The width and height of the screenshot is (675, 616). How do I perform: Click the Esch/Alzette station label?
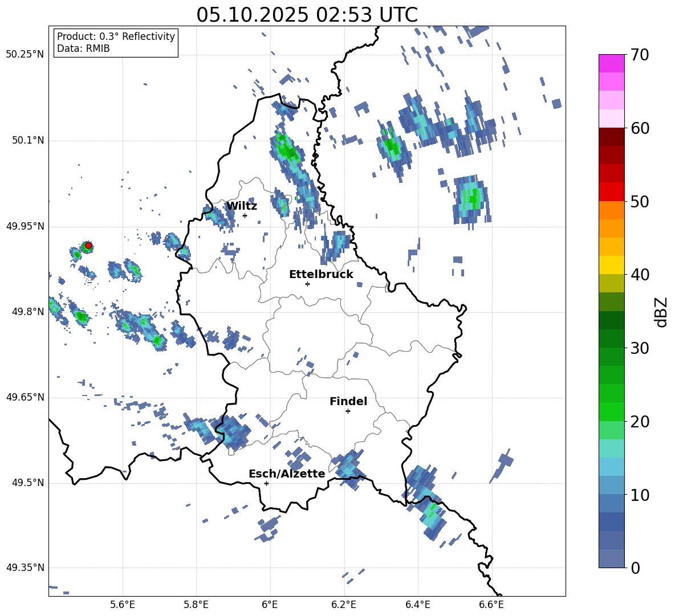287,474
